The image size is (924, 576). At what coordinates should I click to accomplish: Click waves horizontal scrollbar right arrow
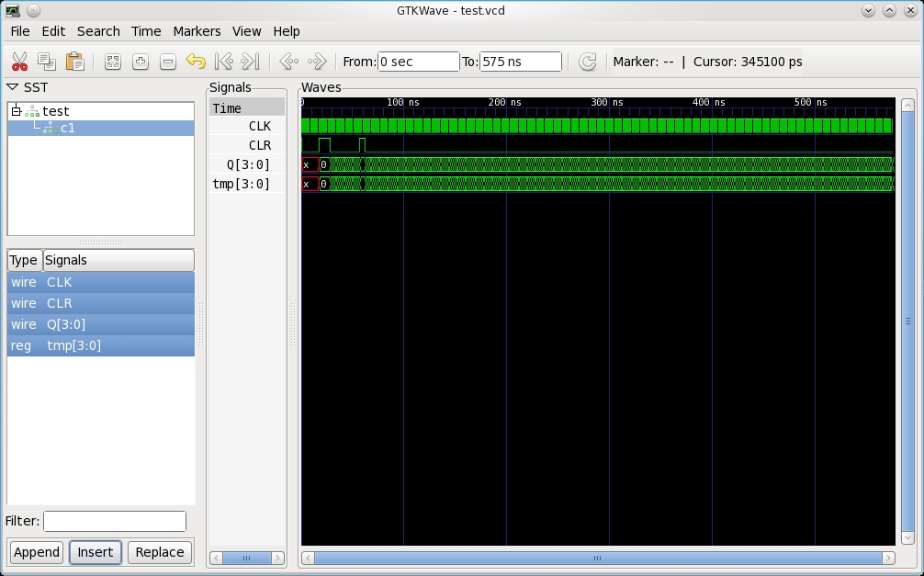(x=888, y=558)
